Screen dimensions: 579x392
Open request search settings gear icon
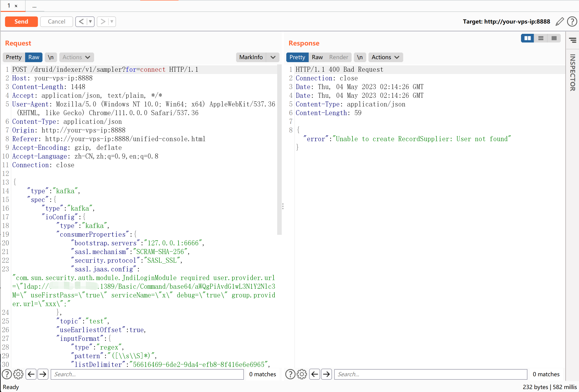pos(18,374)
